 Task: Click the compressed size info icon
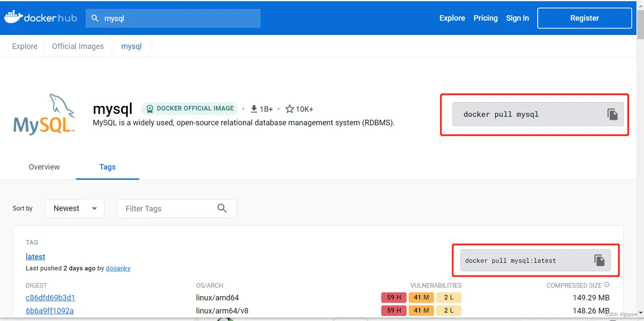(606, 285)
